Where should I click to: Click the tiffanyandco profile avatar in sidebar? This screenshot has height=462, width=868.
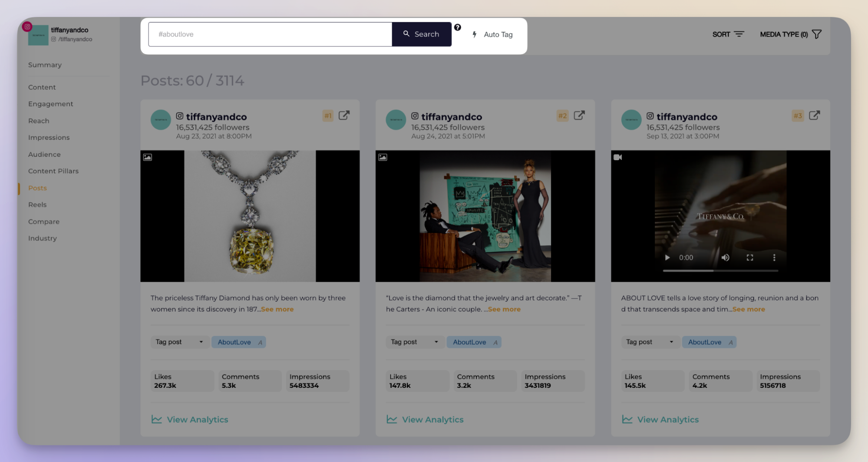(38, 35)
